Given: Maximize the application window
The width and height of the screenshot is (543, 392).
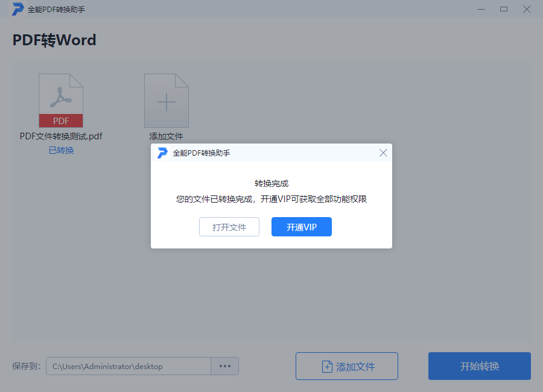Looking at the screenshot, I should [x=504, y=9].
